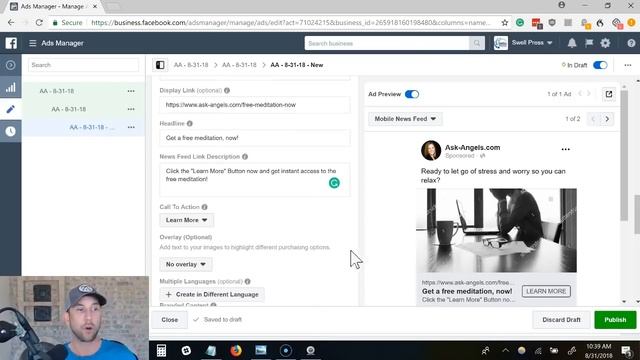Viewport: 640px width, 360px height.
Task: Open the help question mark icon
Action: point(631,43)
